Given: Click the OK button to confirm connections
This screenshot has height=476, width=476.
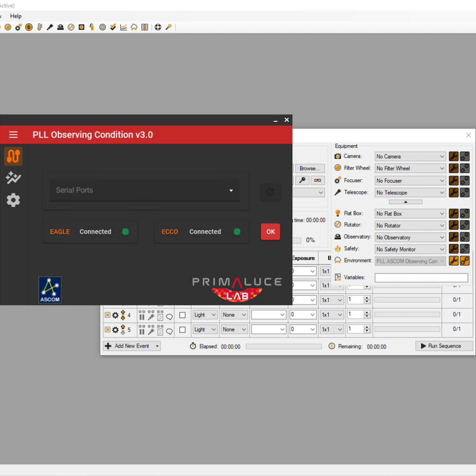Looking at the screenshot, I should (x=271, y=231).
